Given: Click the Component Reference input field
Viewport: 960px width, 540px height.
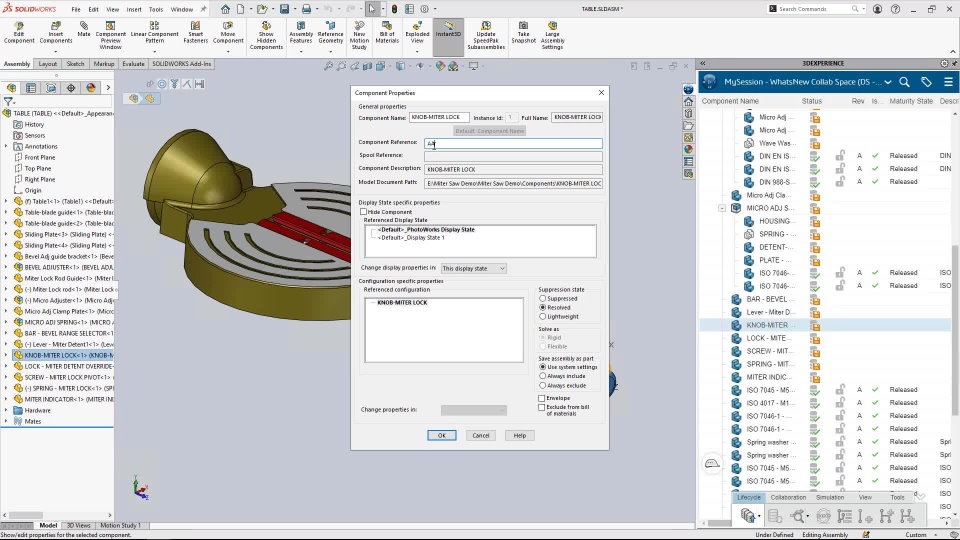Looking at the screenshot, I should pos(513,143).
